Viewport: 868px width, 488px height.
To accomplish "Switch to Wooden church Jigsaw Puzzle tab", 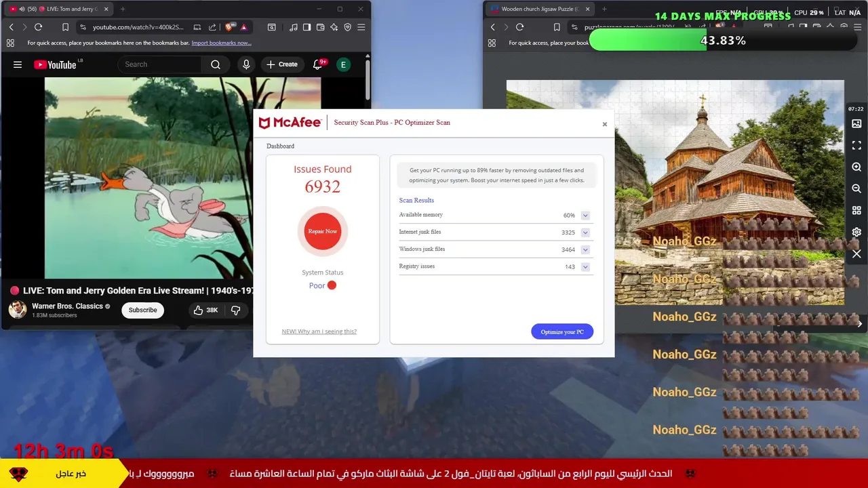I will pyautogui.click(x=539, y=9).
